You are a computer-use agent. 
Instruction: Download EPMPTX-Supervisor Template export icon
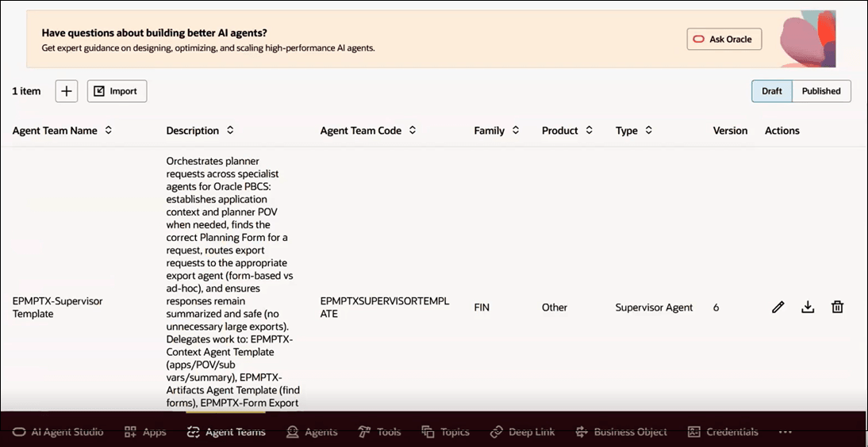pyautogui.click(x=808, y=307)
